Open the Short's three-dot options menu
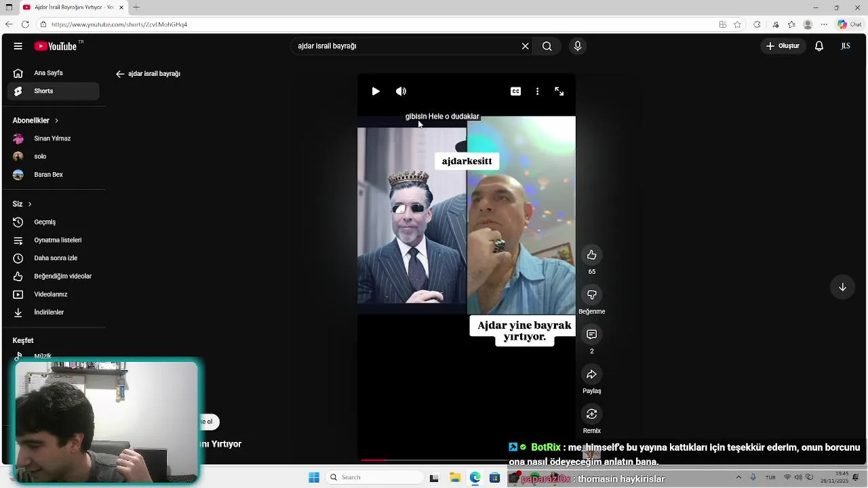The height and width of the screenshot is (488, 868). (538, 91)
